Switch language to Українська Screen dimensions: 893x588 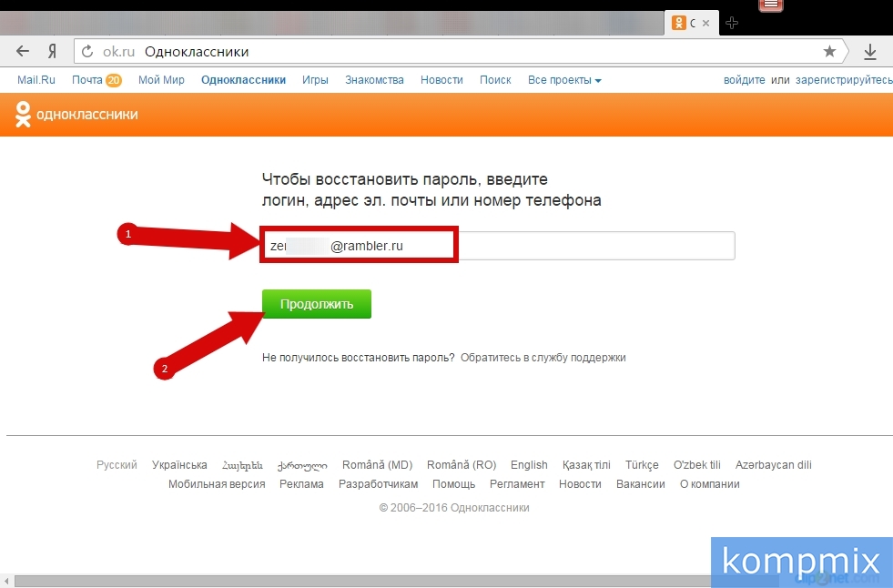tap(179, 465)
